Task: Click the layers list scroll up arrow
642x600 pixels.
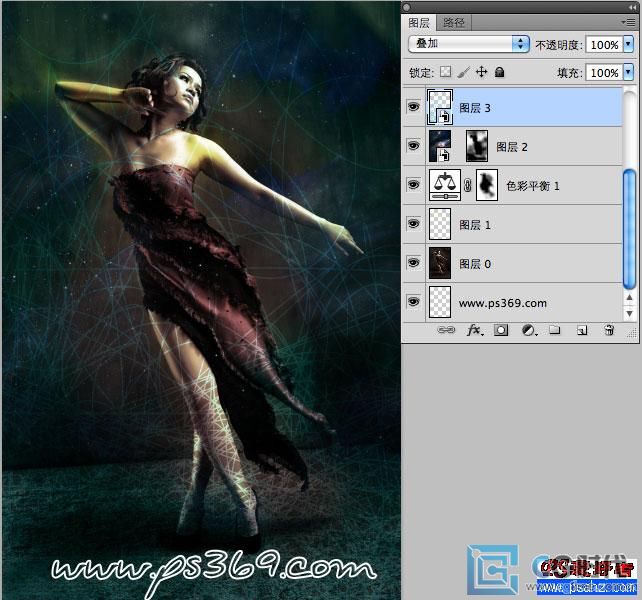Action: click(630, 297)
